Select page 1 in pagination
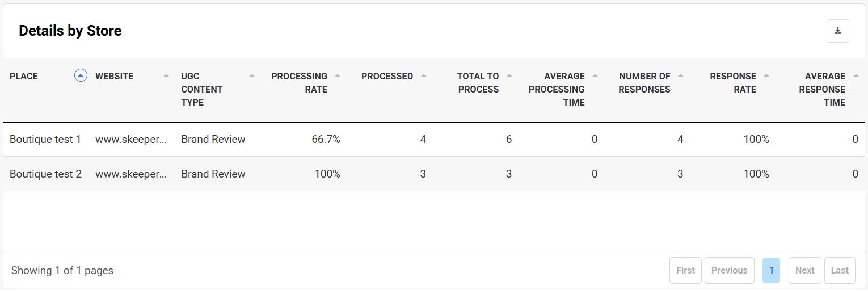 (x=771, y=271)
